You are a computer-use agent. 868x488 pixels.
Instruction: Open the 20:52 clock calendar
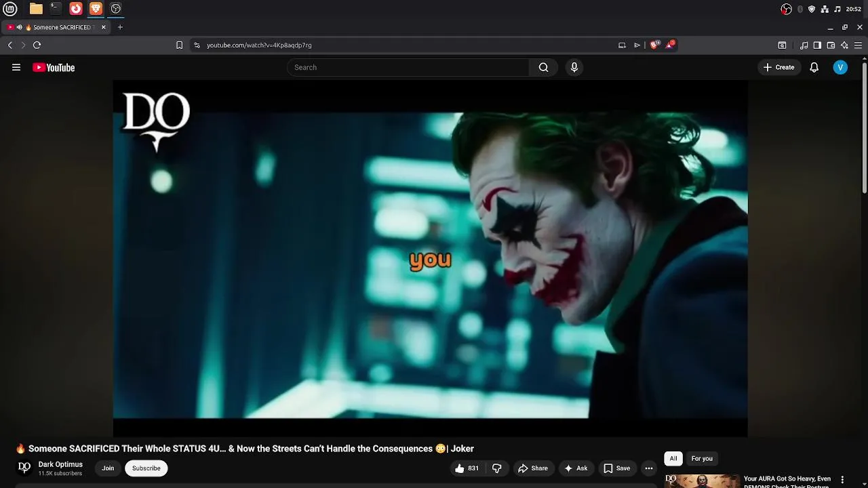point(854,9)
